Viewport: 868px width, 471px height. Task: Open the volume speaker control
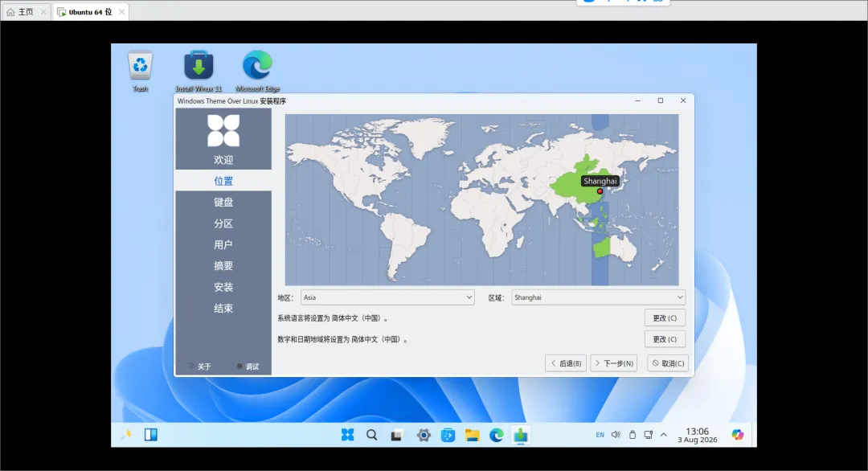click(x=616, y=435)
